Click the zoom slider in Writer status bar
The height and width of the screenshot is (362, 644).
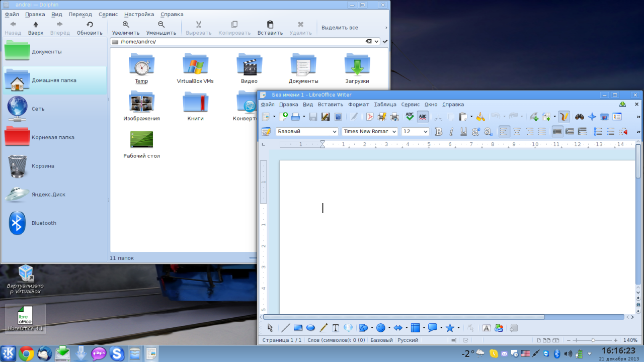coord(593,340)
